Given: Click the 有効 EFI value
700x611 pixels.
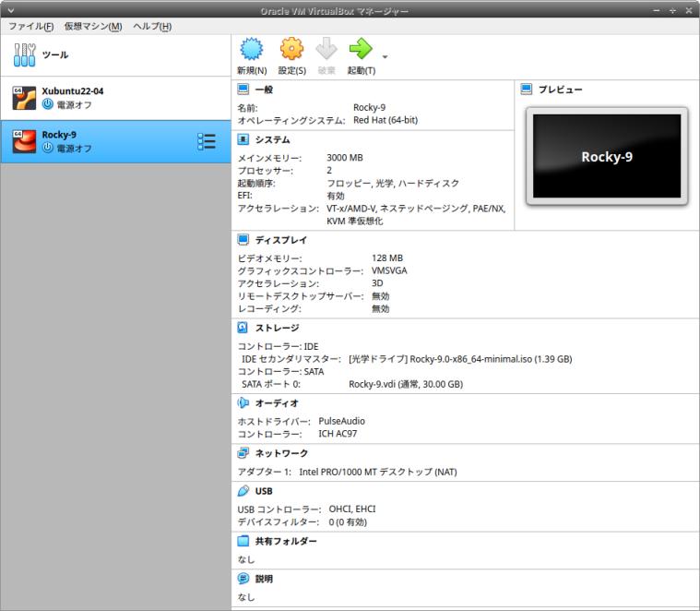Looking at the screenshot, I should pyautogui.click(x=336, y=196).
